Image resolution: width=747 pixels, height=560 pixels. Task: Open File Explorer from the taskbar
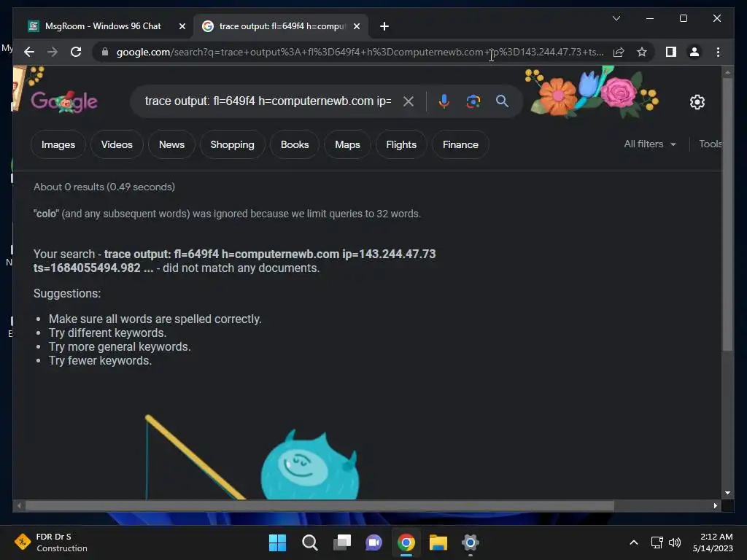pyautogui.click(x=438, y=542)
